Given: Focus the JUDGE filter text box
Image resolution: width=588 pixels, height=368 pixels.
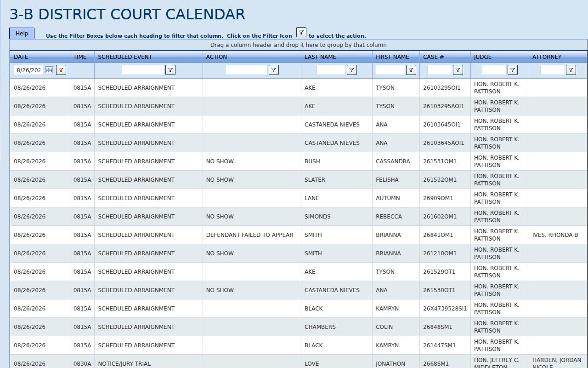Looking at the screenshot, I should click(x=494, y=70).
